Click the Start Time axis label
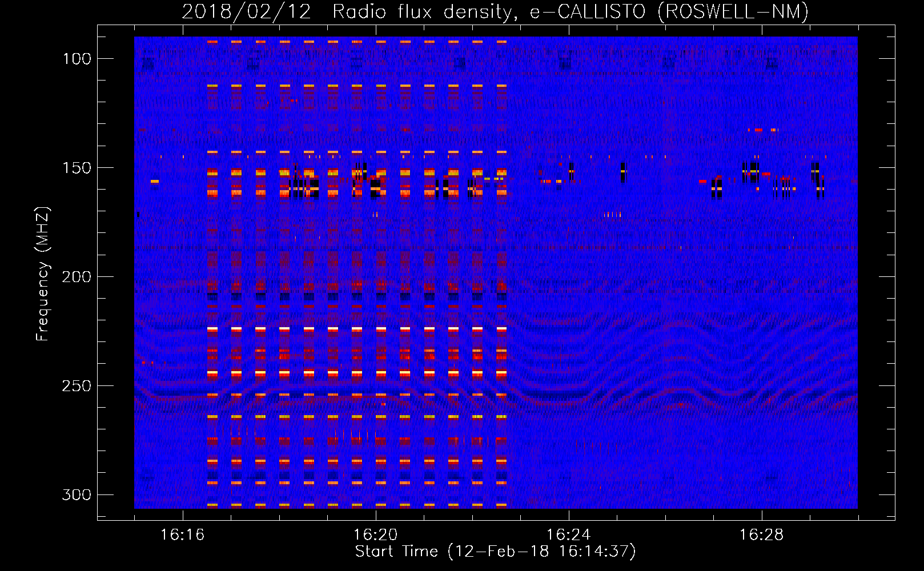The image size is (924, 571). pyautogui.click(x=495, y=552)
